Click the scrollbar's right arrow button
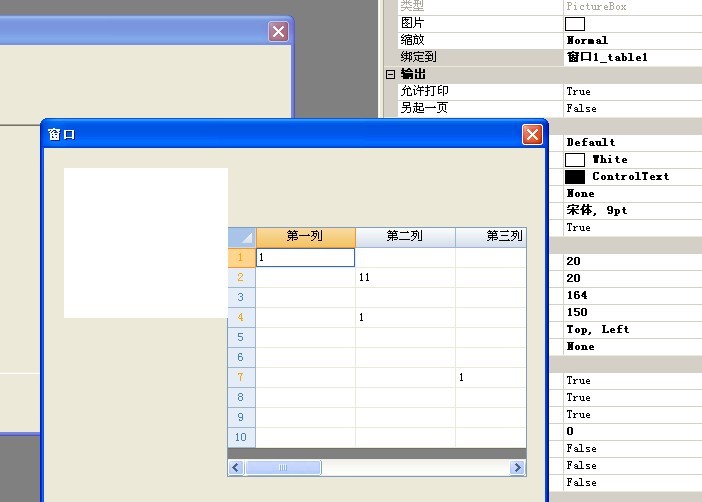The image size is (702, 502). (x=517, y=467)
